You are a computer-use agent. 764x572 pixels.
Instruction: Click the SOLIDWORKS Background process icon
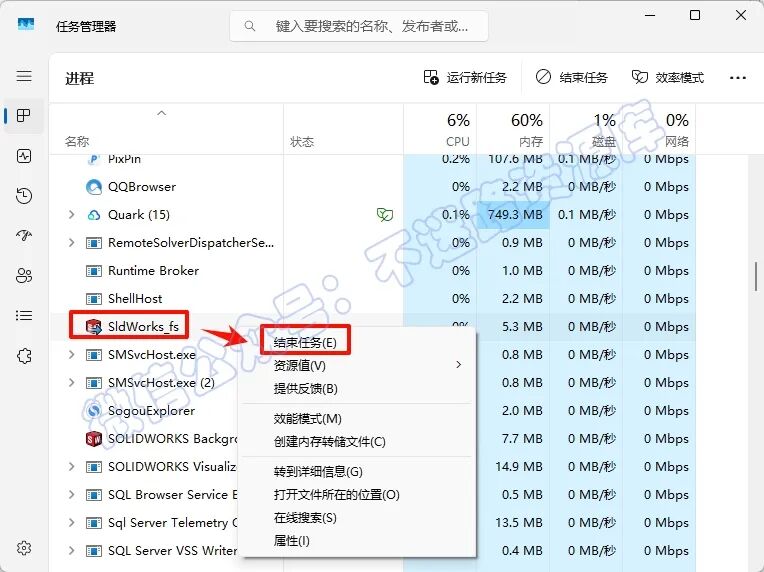[x=94, y=439]
